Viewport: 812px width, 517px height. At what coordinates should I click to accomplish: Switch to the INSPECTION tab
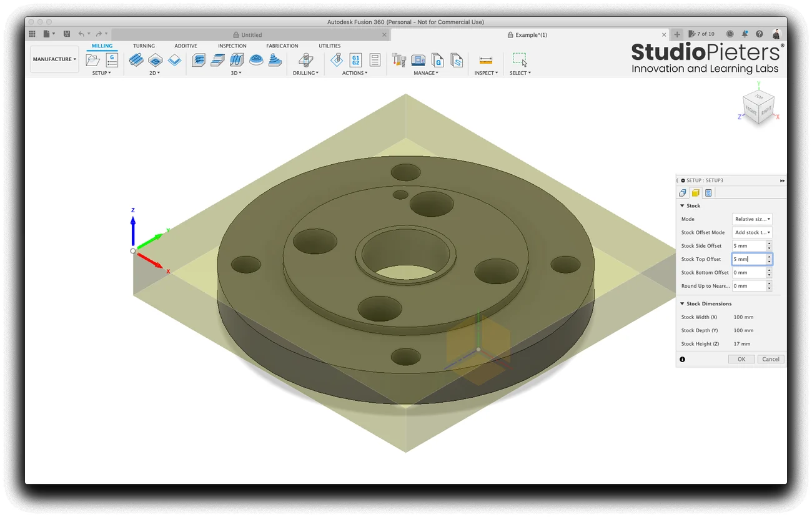pyautogui.click(x=232, y=46)
